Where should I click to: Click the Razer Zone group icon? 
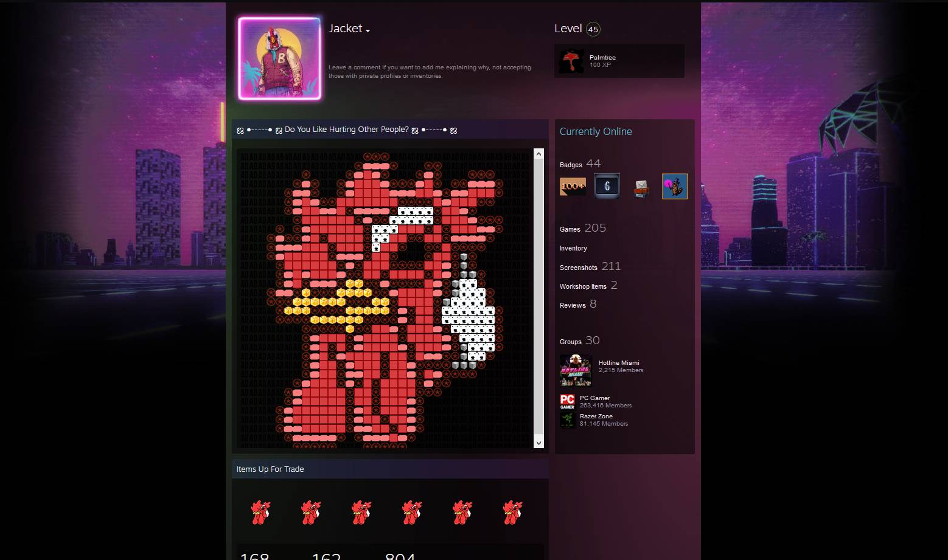(x=567, y=420)
